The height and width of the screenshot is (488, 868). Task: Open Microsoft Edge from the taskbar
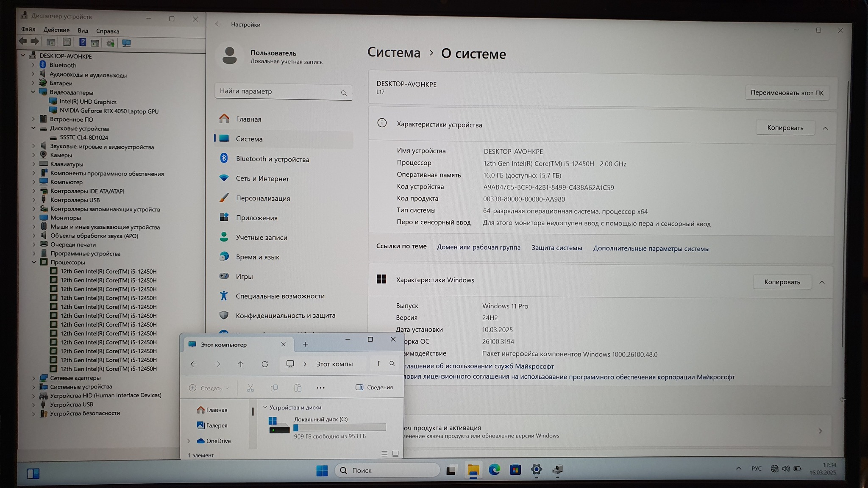click(494, 470)
